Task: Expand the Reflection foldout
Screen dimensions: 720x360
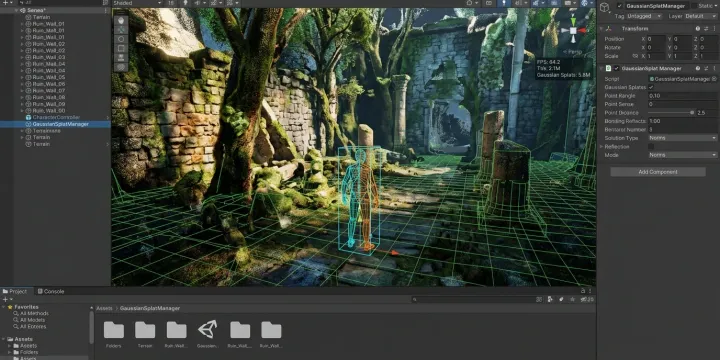Action: coord(602,146)
